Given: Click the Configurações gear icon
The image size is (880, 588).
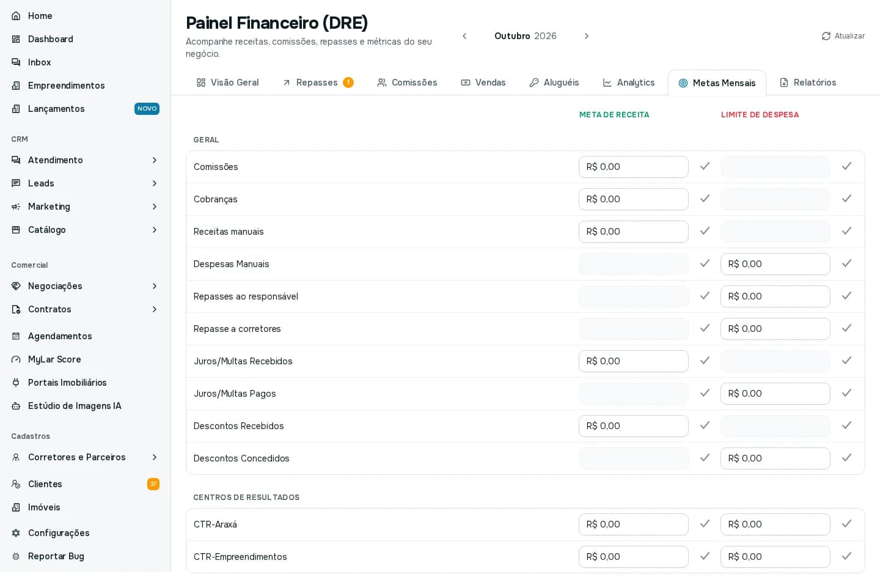Looking at the screenshot, I should click(16, 533).
